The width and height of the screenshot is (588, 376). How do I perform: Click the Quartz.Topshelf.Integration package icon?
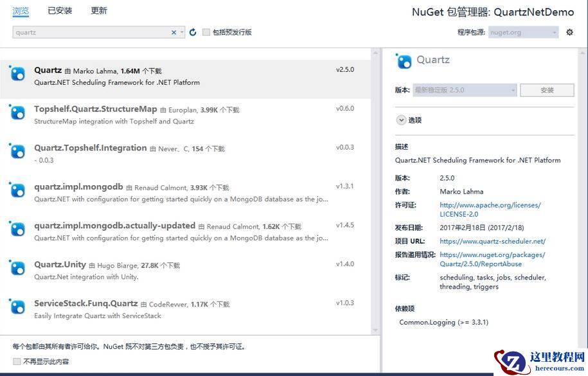[17, 151]
